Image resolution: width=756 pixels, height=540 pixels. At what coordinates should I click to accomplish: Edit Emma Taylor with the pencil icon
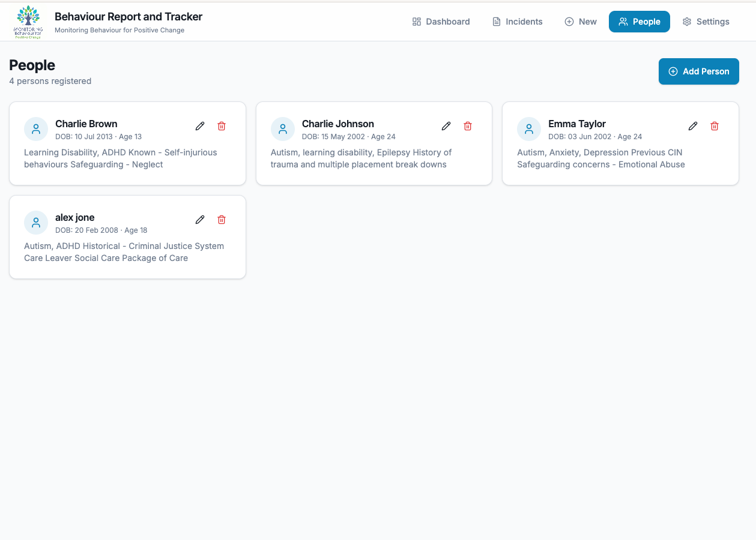tap(693, 126)
